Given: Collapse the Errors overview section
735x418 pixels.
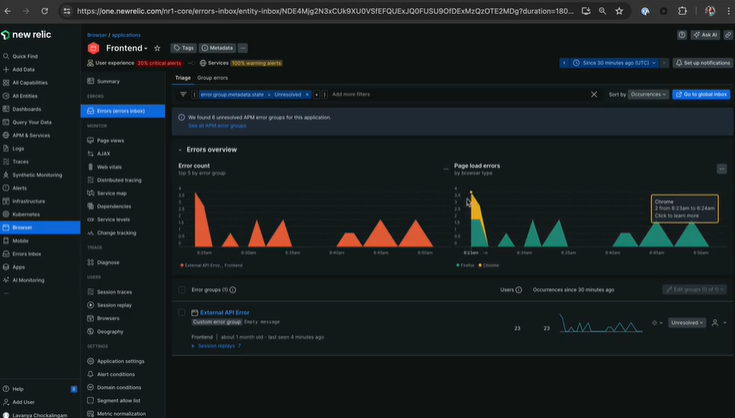Looking at the screenshot, I should (180, 150).
